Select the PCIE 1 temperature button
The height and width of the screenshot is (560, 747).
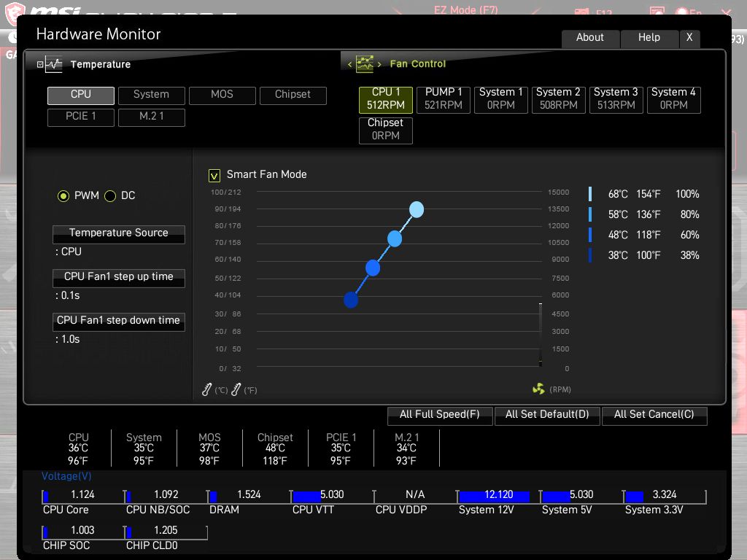(x=81, y=117)
